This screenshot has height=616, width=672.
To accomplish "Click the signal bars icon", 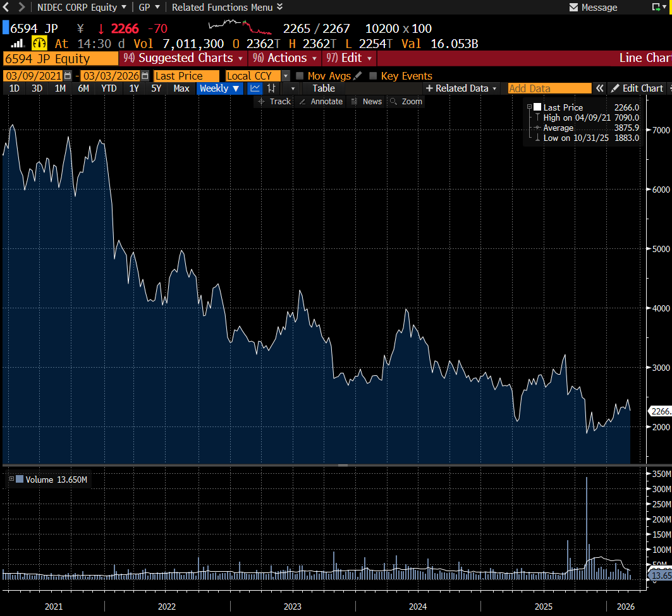I will tap(17, 43).
